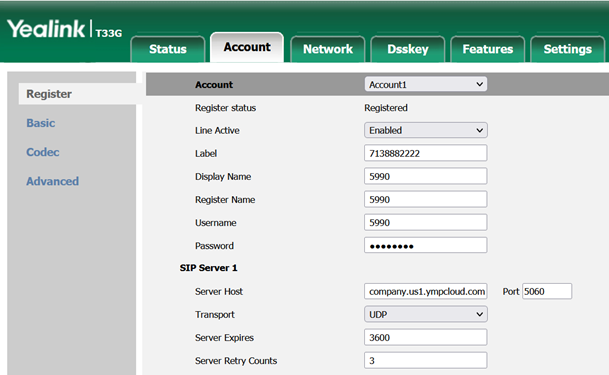Open the Basic account page
The height and width of the screenshot is (375, 609).
[41, 123]
